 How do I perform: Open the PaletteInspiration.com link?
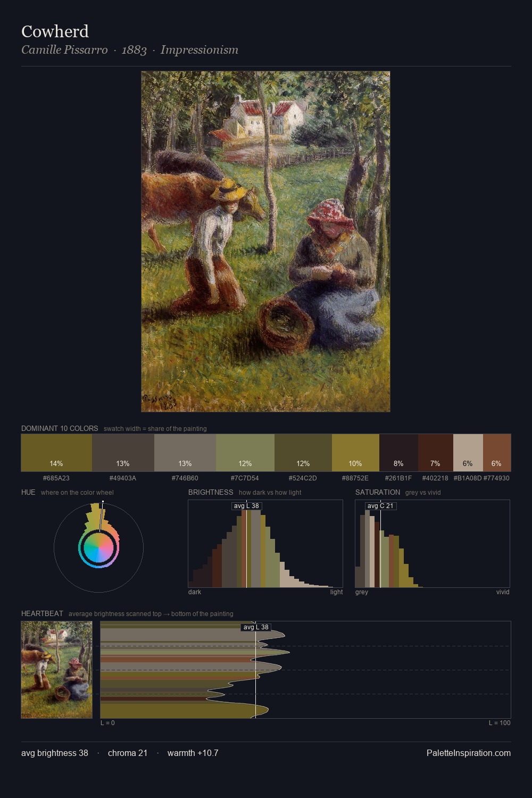[x=469, y=753]
